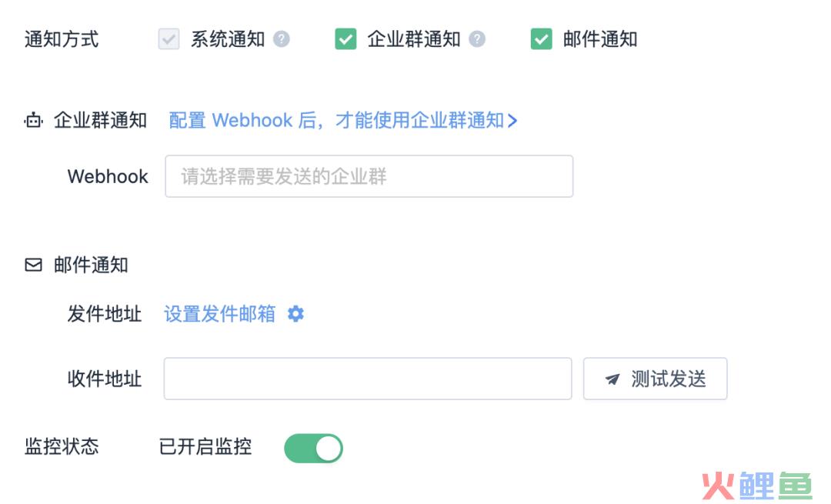Click the 火鲤鱼 watermark logo
The image size is (831, 504).
(757, 485)
